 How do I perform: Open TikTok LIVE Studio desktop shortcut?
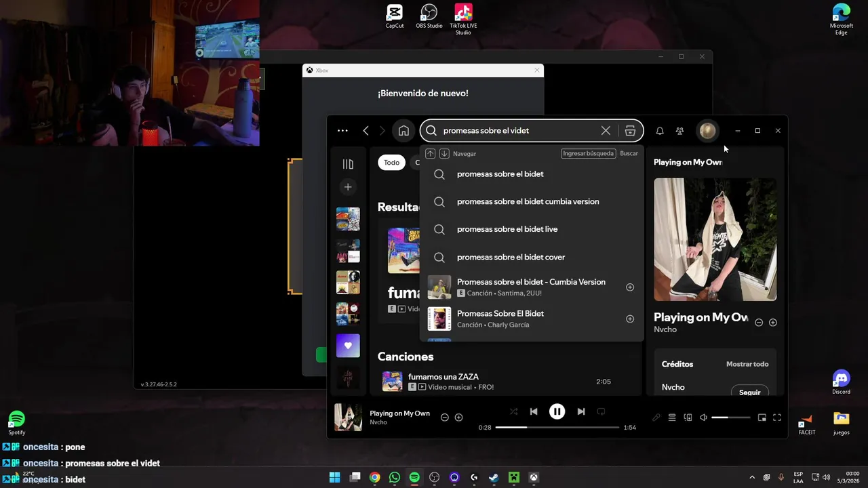click(x=463, y=20)
